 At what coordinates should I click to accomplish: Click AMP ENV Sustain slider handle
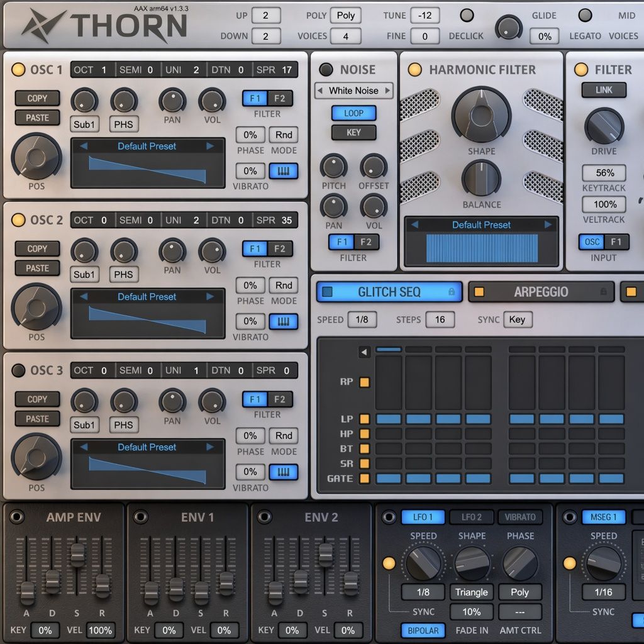[77, 555]
